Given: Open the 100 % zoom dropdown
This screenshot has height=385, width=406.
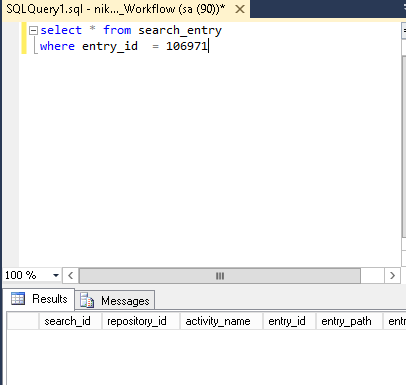Looking at the screenshot, I should click(56, 275).
